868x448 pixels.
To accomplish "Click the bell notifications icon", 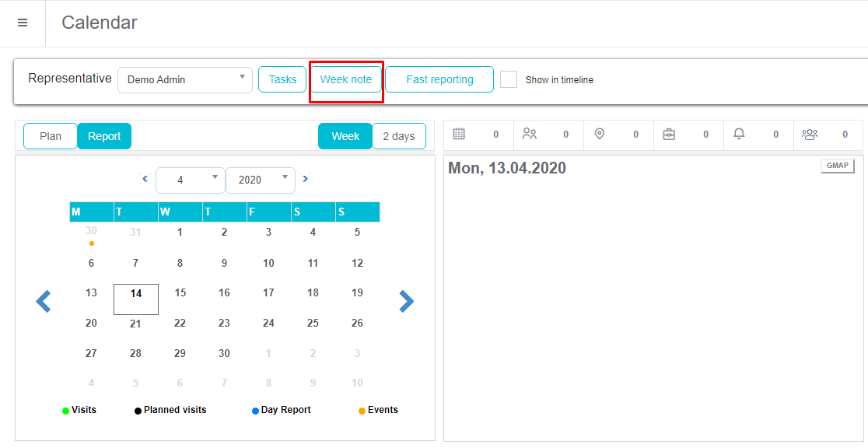I will click(739, 135).
